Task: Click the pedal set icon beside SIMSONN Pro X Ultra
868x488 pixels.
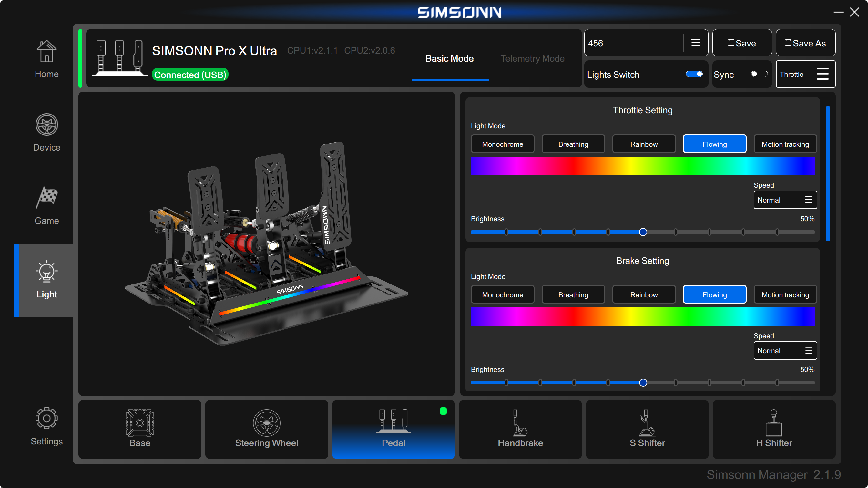Action: pos(120,58)
